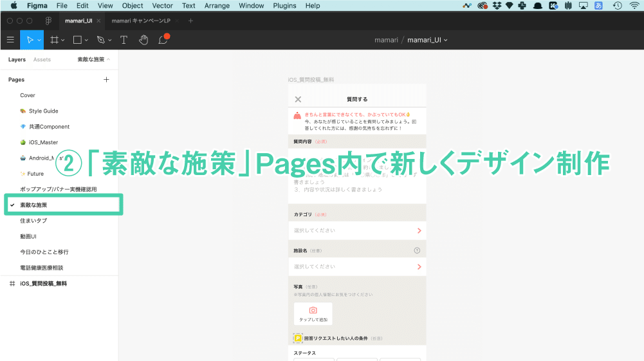Click mamari project name in breadcrumb
Screen dimensions: 644x361
click(386, 40)
